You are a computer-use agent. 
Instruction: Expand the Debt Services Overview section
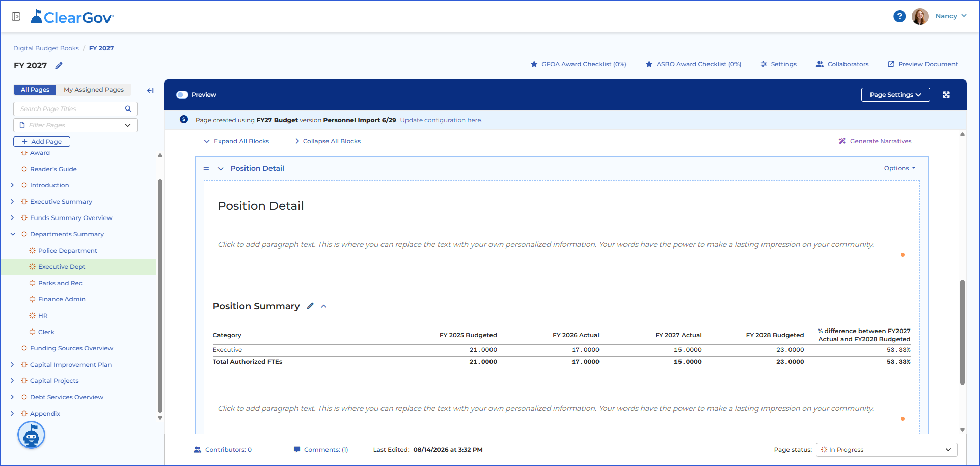pos(12,397)
